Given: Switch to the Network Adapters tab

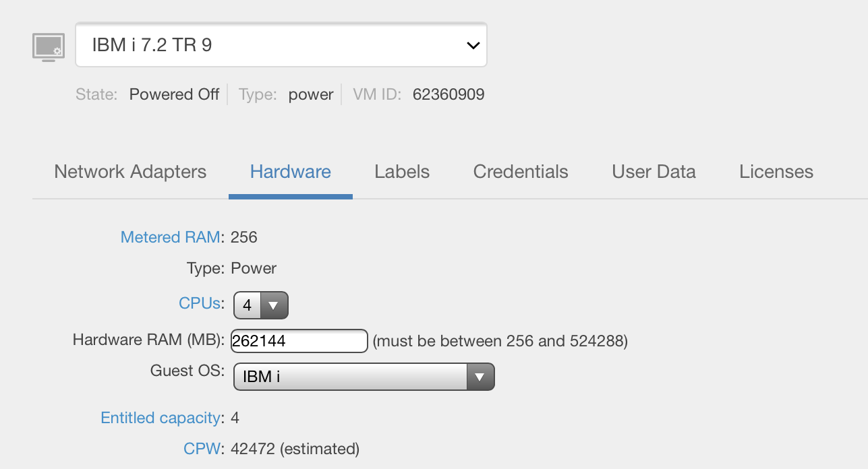Looking at the screenshot, I should [130, 172].
